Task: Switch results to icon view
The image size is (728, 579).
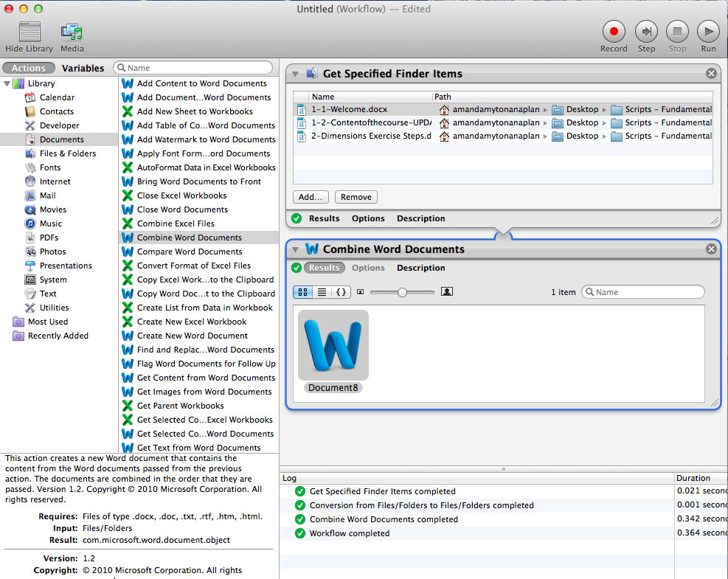Action: pyautogui.click(x=303, y=292)
